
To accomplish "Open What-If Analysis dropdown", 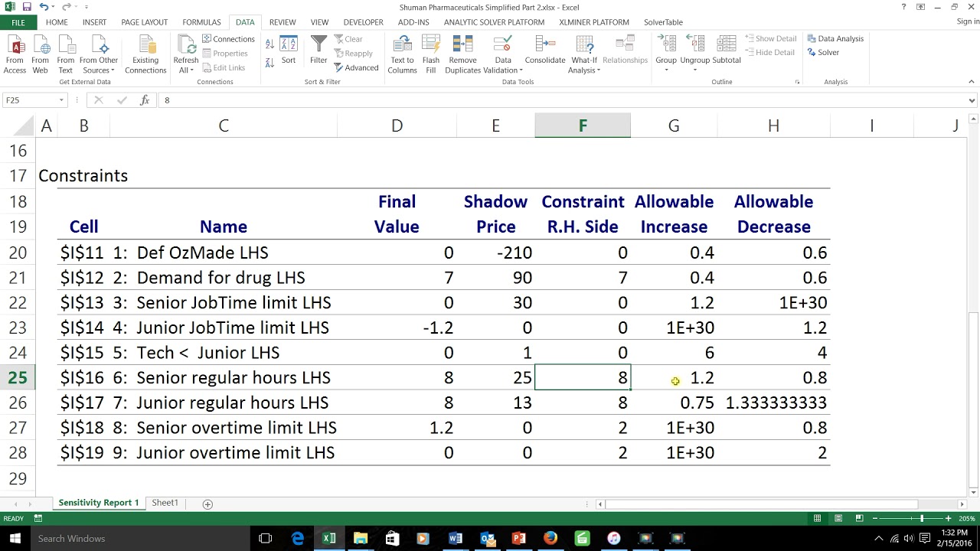I will point(584,54).
